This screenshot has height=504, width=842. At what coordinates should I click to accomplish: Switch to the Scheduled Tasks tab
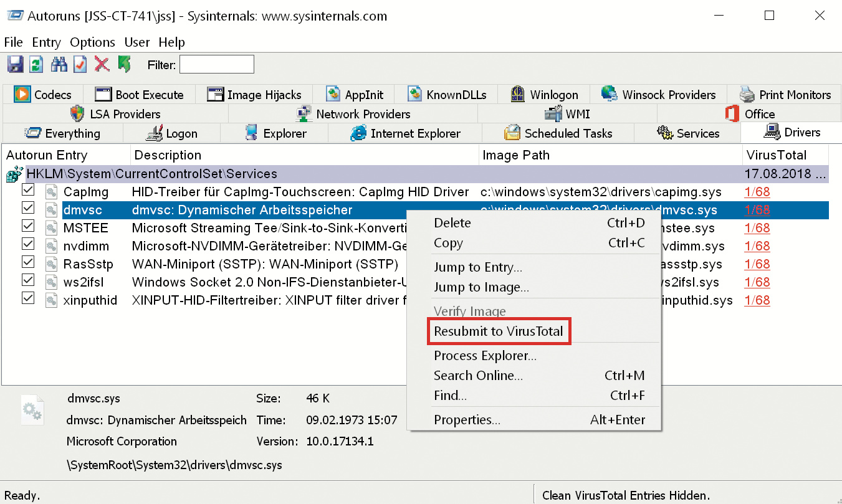pos(558,133)
